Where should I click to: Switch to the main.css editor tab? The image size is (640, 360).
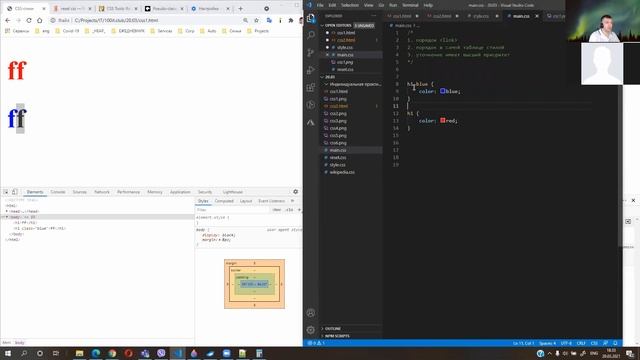click(x=521, y=16)
